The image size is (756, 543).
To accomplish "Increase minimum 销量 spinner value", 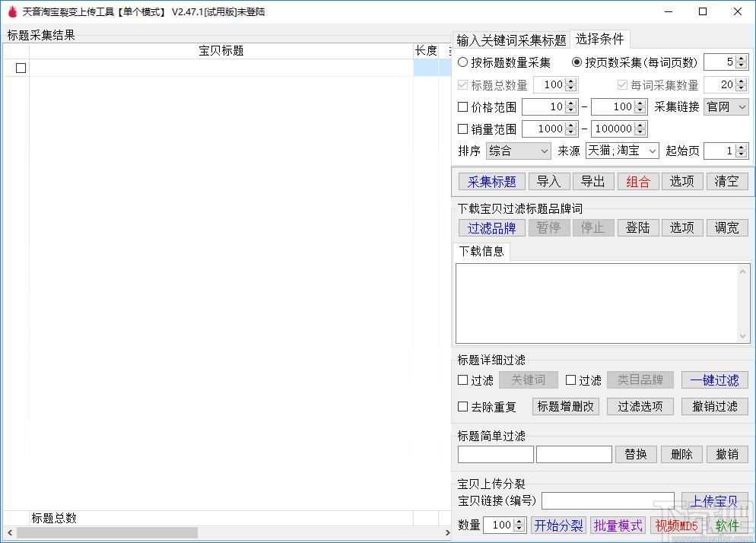I will [x=571, y=125].
